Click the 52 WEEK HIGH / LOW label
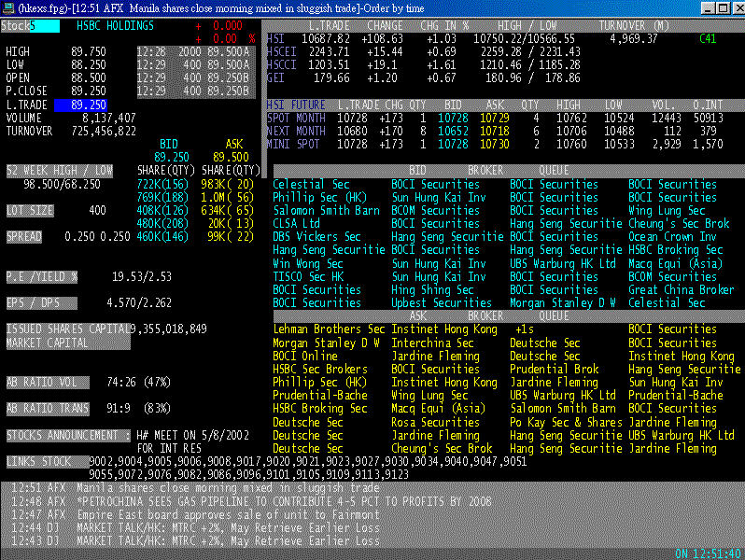 (60, 171)
